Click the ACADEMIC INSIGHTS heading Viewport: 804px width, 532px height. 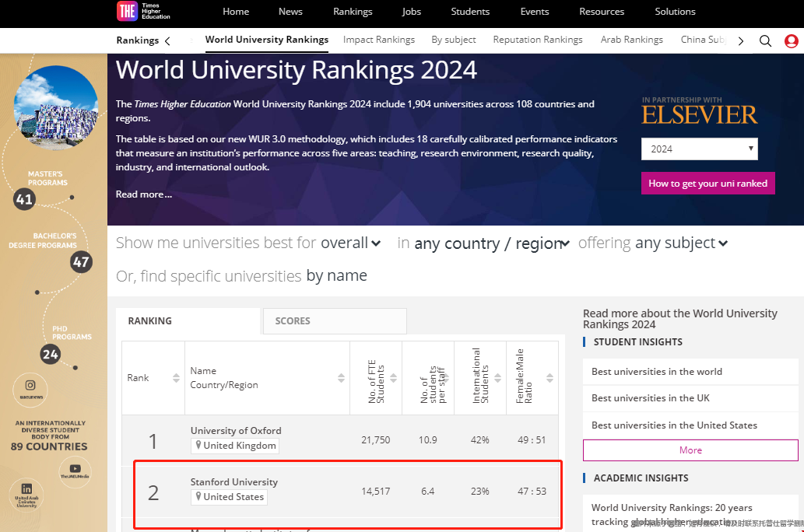coord(641,478)
